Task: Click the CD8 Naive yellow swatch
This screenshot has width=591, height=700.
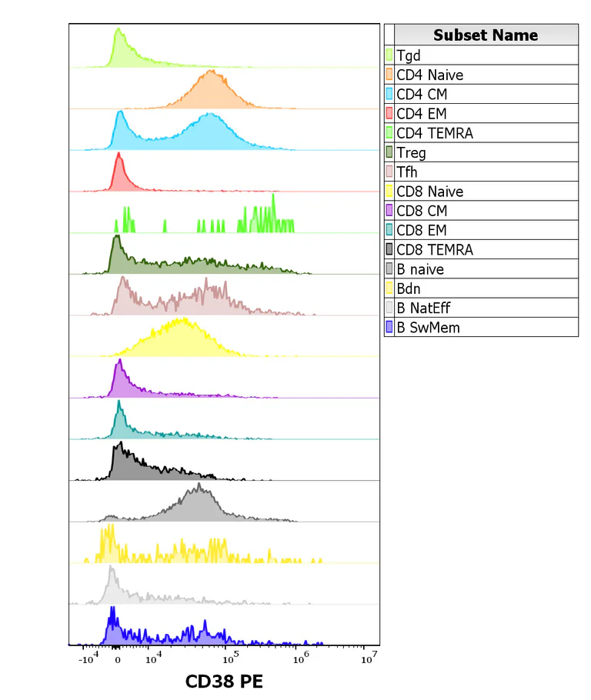Action: pyautogui.click(x=389, y=191)
